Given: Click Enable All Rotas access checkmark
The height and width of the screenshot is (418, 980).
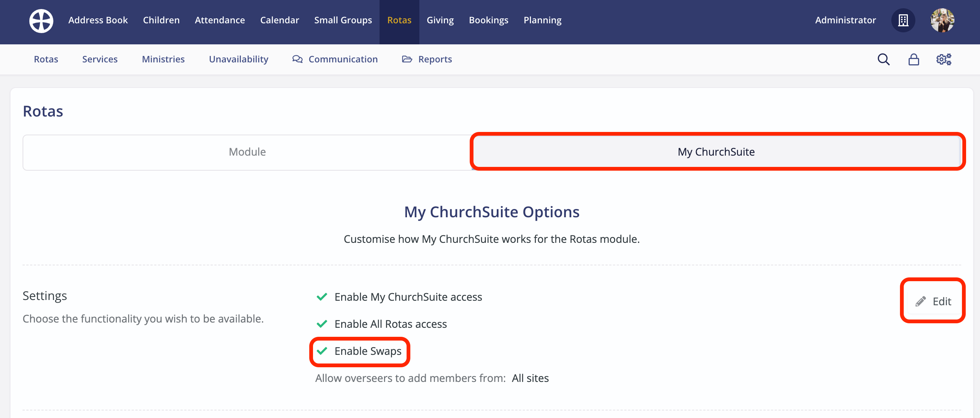Looking at the screenshot, I should coord(322,324).
